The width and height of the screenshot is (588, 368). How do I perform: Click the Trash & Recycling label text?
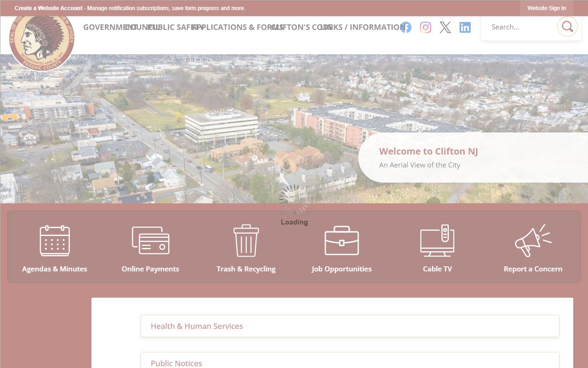point(246,269)
